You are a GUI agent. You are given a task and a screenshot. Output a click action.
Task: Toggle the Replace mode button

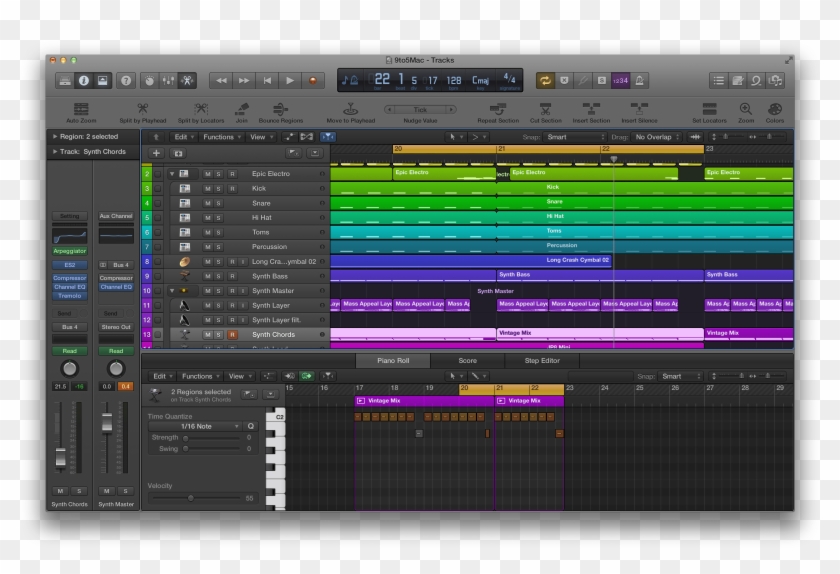click(564, 80)
